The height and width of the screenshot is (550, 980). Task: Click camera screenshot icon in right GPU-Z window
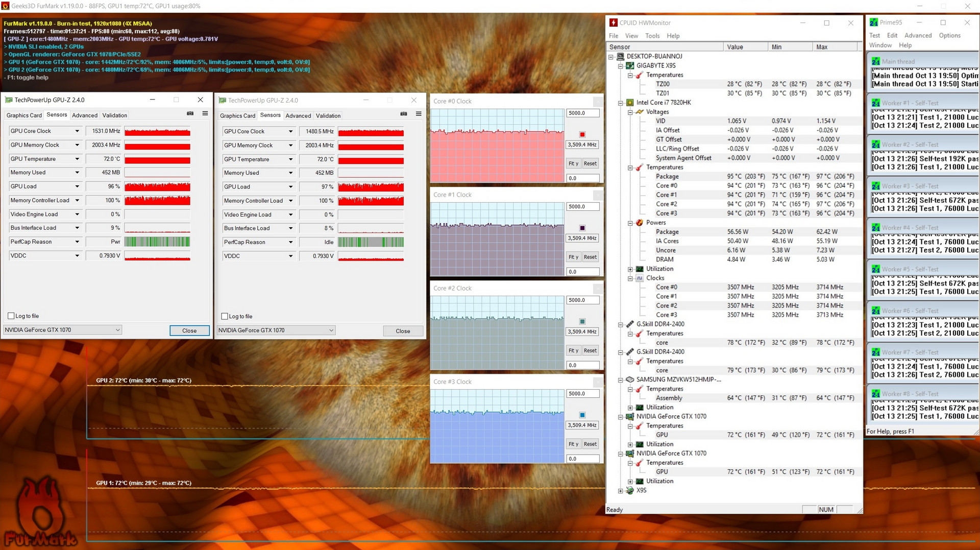(x=403, y=114)
